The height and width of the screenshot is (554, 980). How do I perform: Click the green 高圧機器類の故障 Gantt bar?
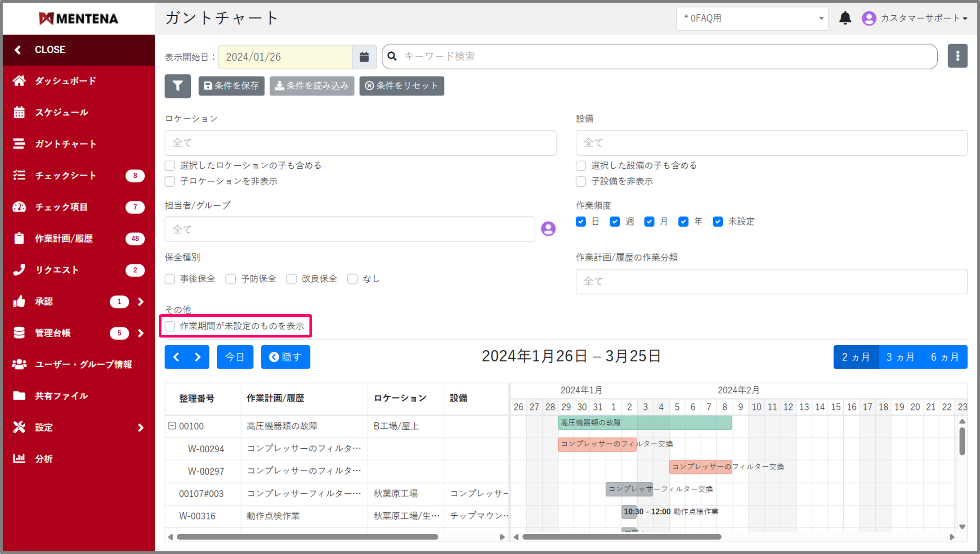(644, 423)
